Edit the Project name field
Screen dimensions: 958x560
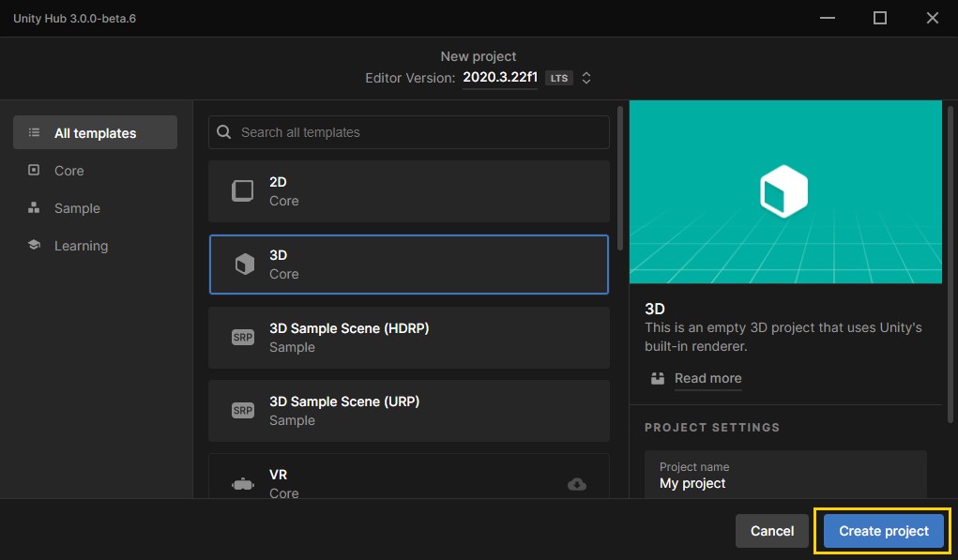click(x=785, y=476)
